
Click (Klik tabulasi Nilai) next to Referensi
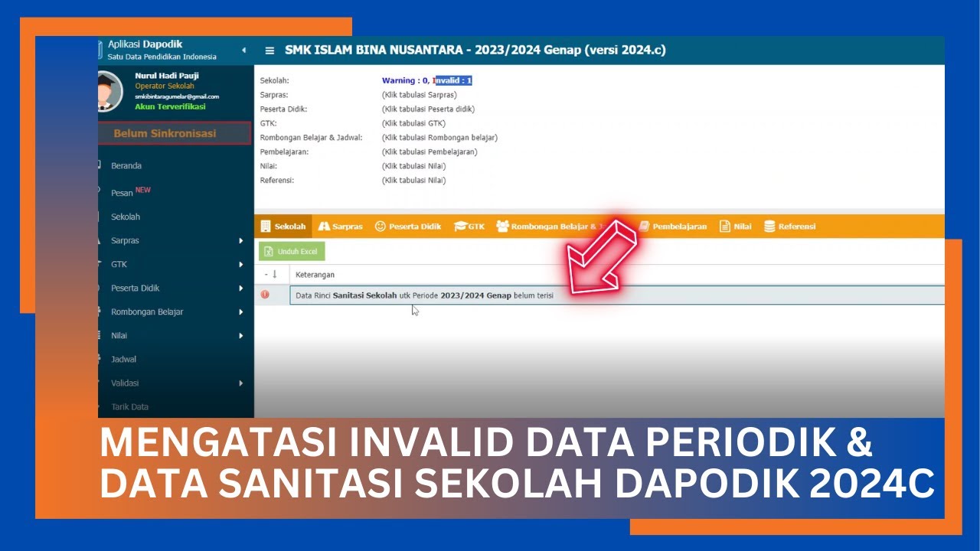coord(413,181)
